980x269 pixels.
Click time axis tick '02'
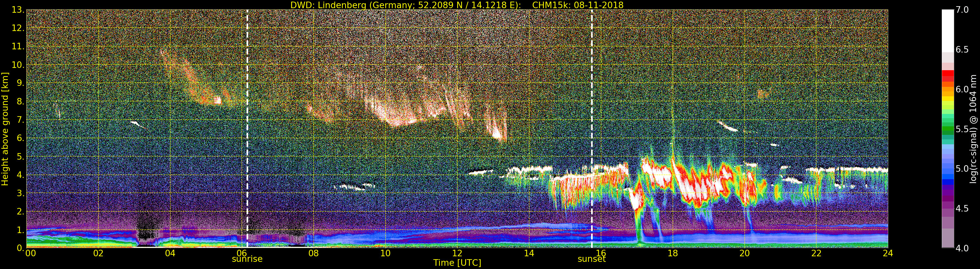98,253
